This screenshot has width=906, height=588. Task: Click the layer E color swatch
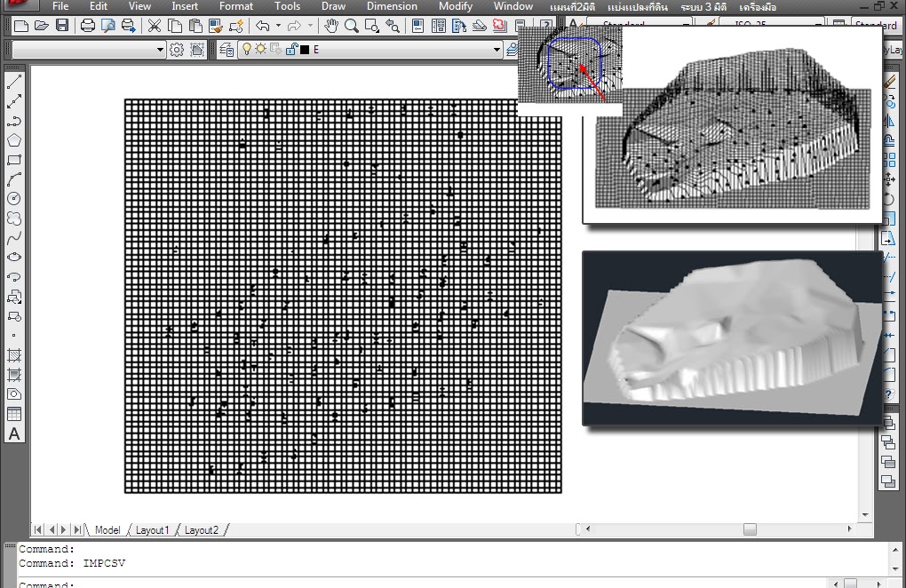point(305,50)
